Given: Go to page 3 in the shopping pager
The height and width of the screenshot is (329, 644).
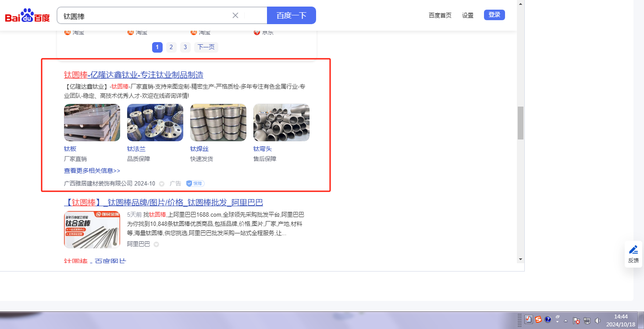Looking at the screenshot, I should coord(185,47).
